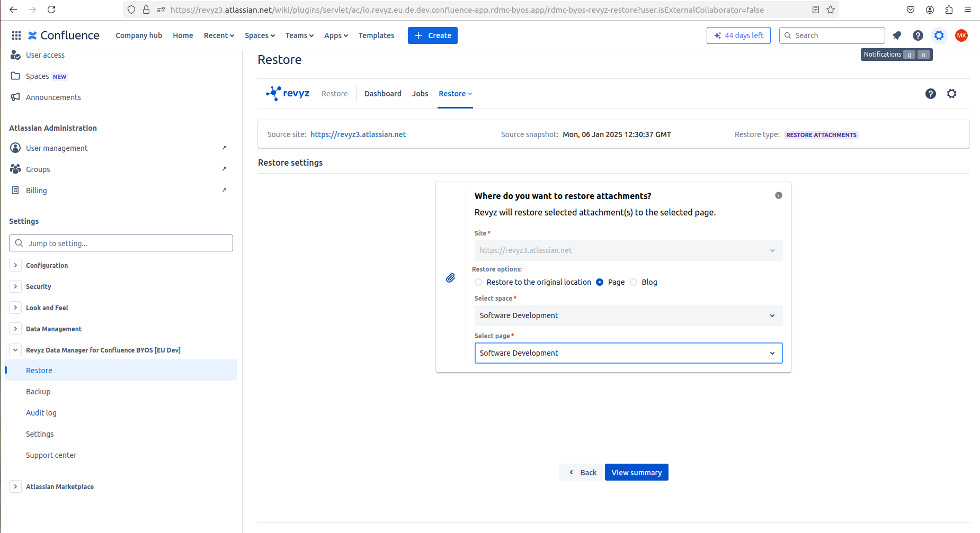Viewport: 980px width, 533px height.
Task: Reload the page in the browser
Action: coord(51,10)
